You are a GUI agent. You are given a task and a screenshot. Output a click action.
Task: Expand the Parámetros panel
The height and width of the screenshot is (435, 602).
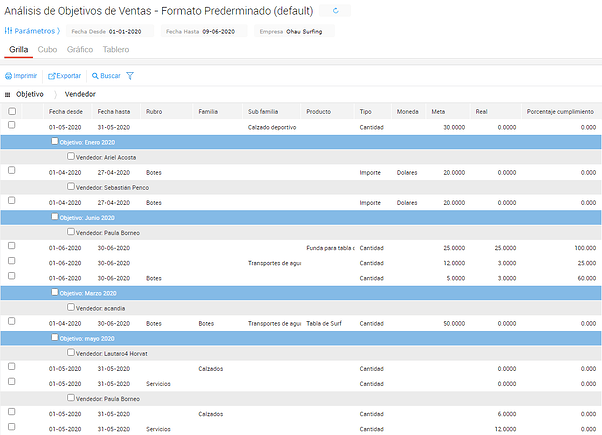click(40, 31)
